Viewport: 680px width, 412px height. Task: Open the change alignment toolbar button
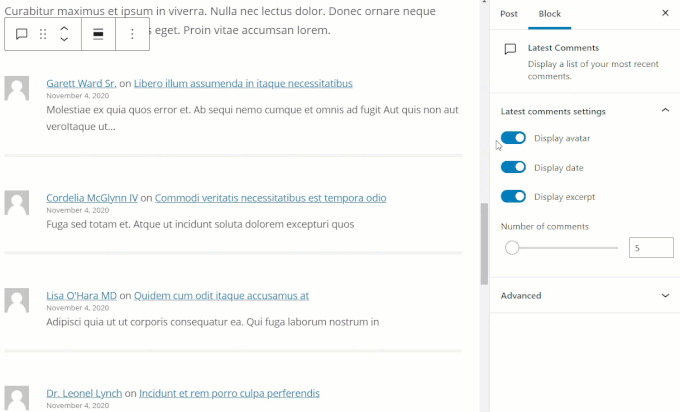[98, 34]
